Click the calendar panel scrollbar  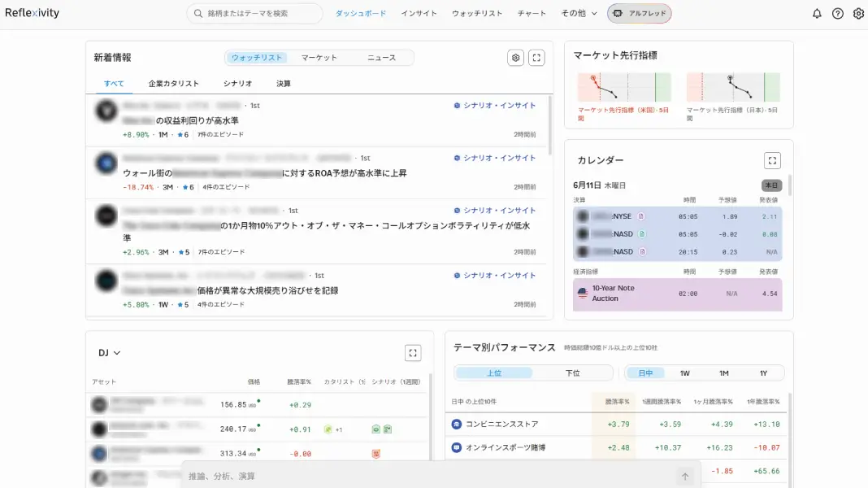[x=789, y=185]
